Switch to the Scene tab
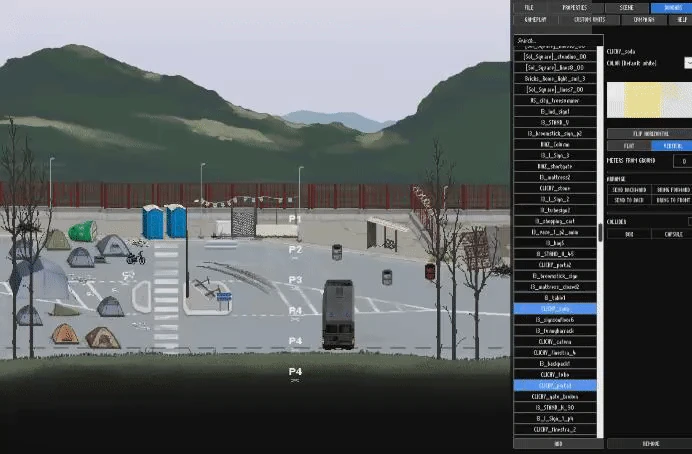This screenshot has width=692, height=454. [626, 8]
